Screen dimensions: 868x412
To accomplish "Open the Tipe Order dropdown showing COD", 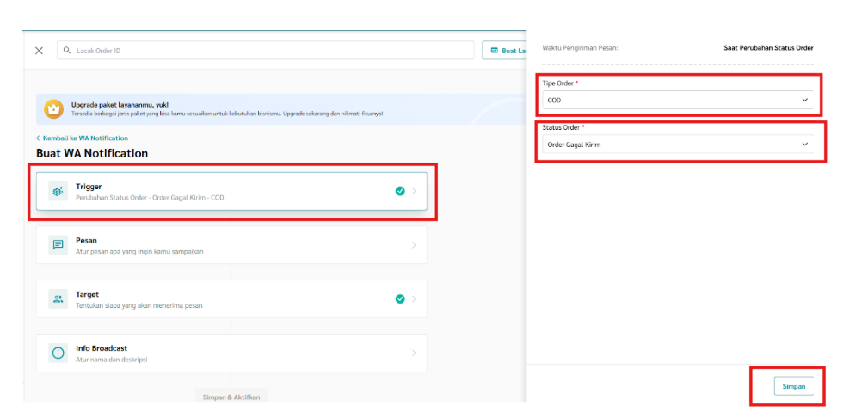I will [677, 101].
